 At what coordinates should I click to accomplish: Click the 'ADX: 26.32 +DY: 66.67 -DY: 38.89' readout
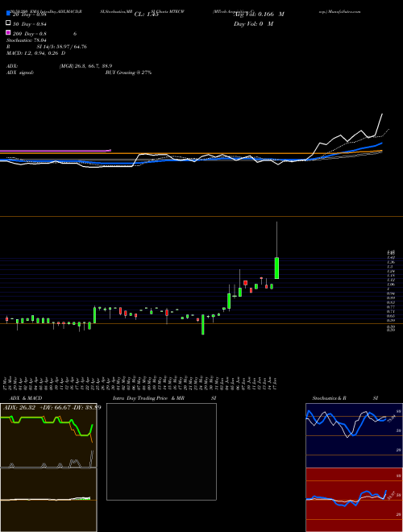[x=52, y=407]
